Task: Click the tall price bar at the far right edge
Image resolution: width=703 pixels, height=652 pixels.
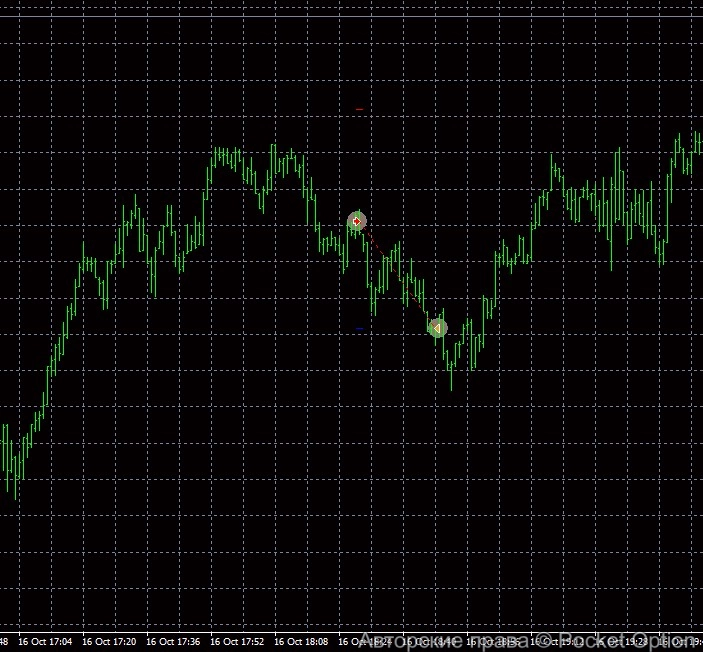Action: coord(697,142)
